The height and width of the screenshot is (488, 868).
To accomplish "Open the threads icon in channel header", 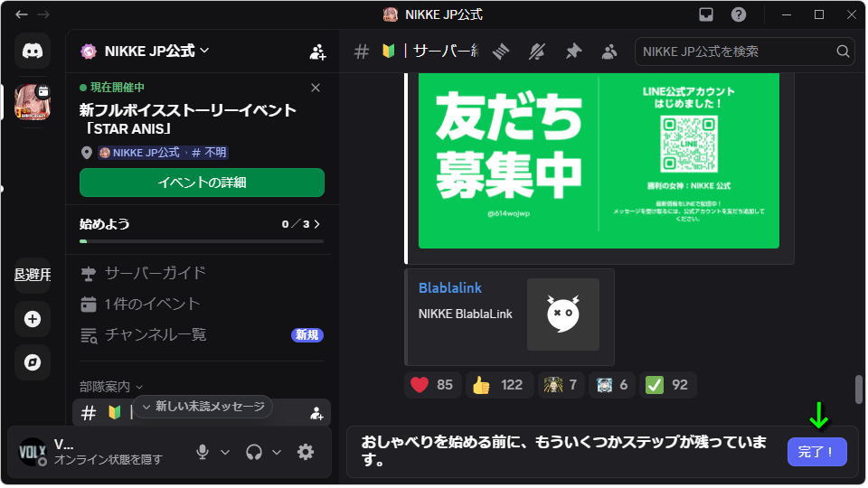I will coord(502,52).
